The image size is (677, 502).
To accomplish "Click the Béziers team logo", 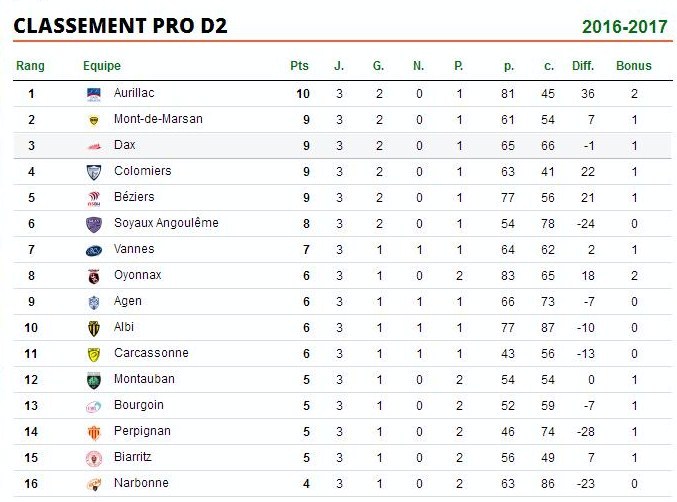I will pyautogui.click(x=94, y=199).
